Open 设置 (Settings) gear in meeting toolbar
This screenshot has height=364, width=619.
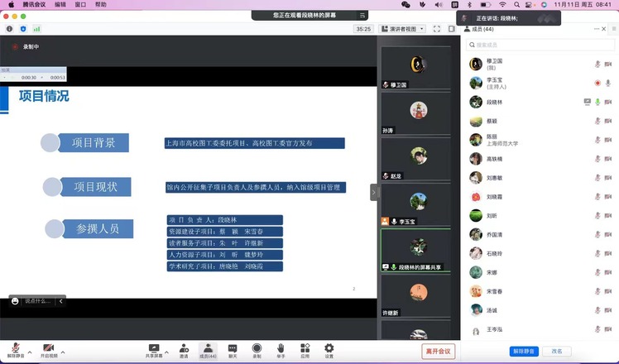pos(329,349)
